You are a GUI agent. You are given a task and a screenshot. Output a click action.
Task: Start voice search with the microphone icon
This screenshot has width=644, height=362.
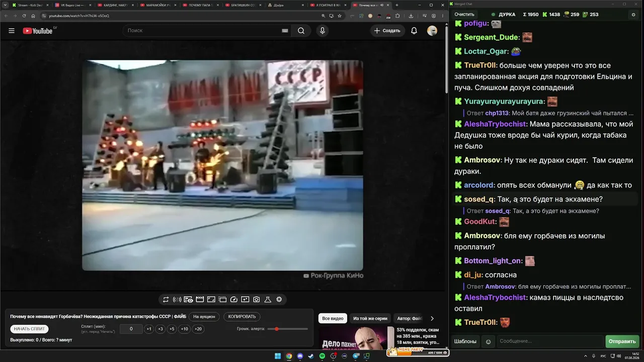(x=323, y=31)
